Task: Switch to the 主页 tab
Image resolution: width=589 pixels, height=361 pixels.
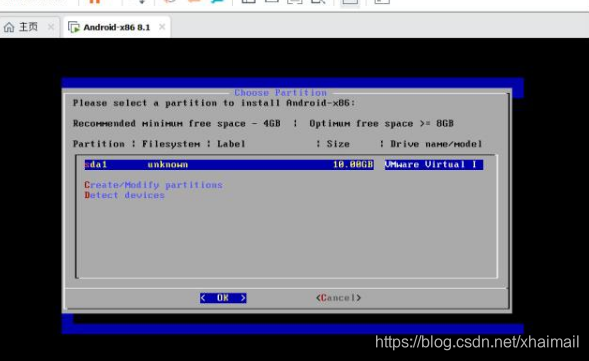Action: 29,27
